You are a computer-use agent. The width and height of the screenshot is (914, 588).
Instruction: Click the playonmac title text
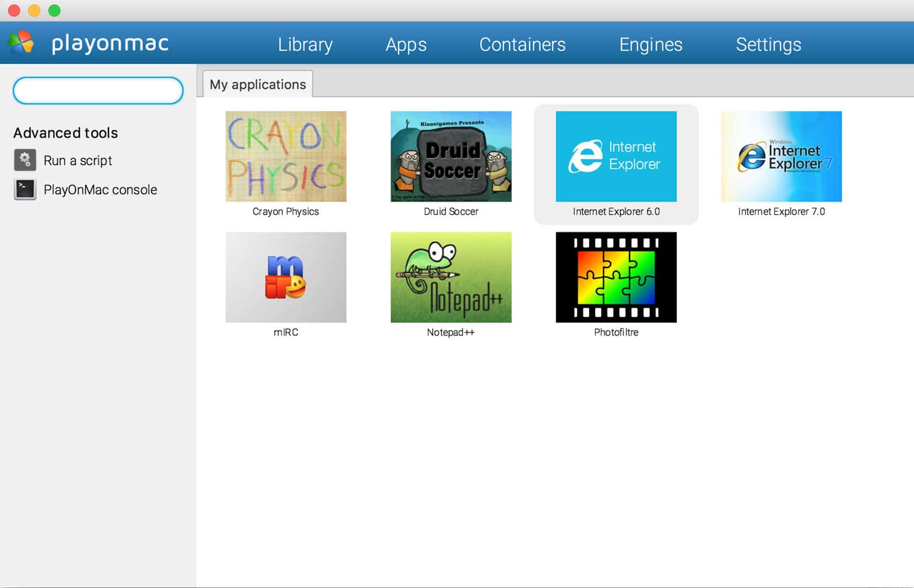tap(110, 43)
